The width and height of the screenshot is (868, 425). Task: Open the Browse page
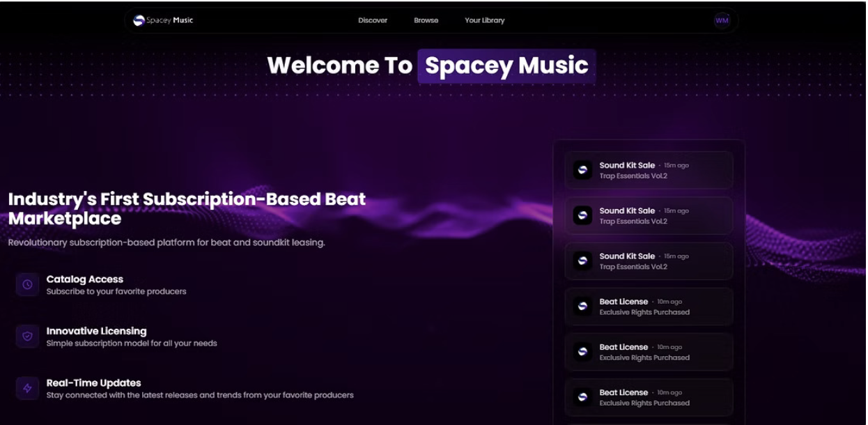pyautogui.click(x=426, y=20)
